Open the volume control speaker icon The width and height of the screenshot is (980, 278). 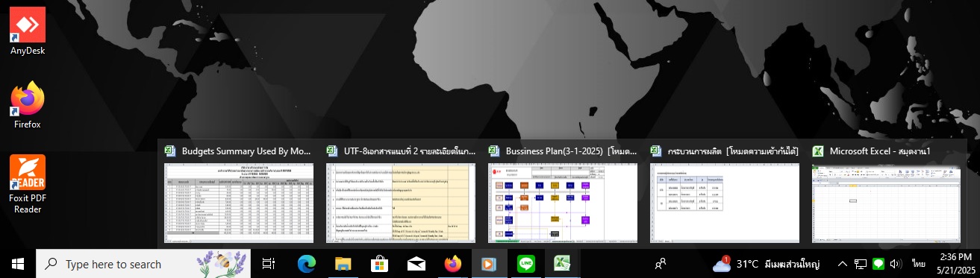click(896, 264)
